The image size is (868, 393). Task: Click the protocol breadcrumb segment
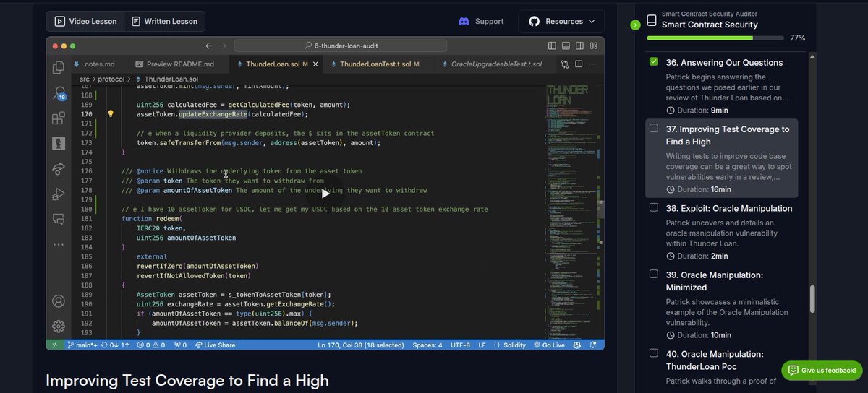pyautogui.click(x=112, y=79)
